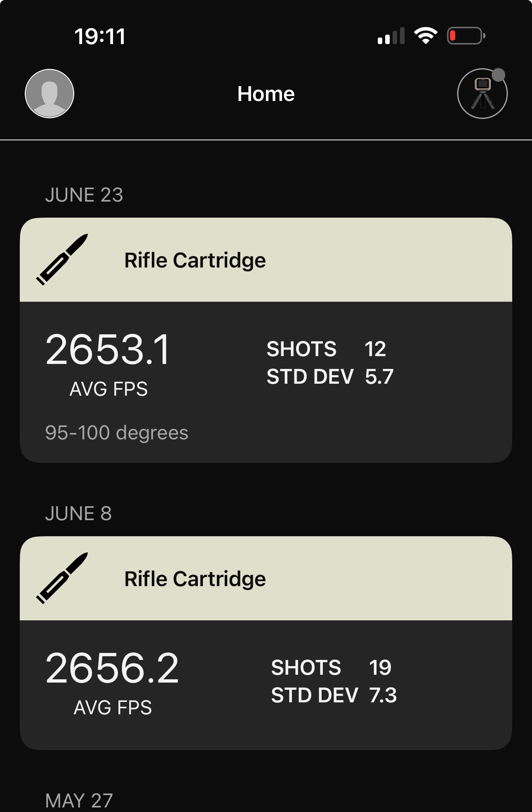Screen dimensions: 532x812
Task: Tap the JUNE 23 date header
Action: pos(84,195)
